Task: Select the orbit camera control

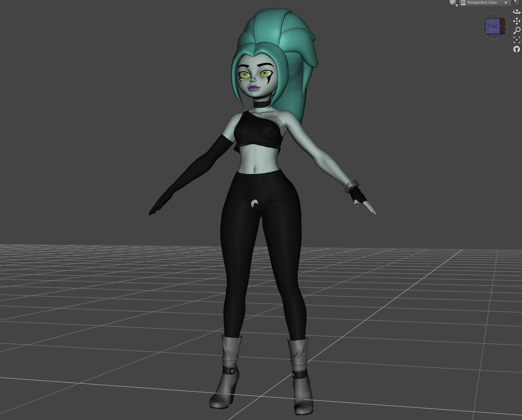Action: pos(517,12)
